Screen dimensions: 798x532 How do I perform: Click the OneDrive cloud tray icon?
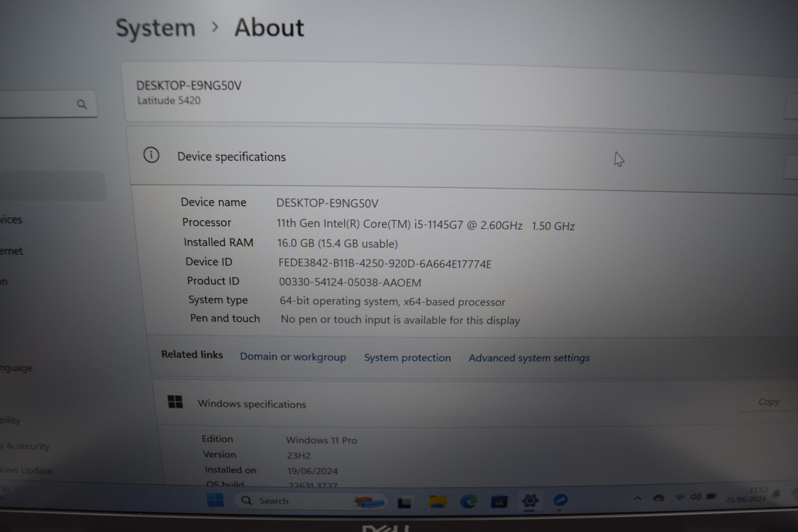pos(659,498)
